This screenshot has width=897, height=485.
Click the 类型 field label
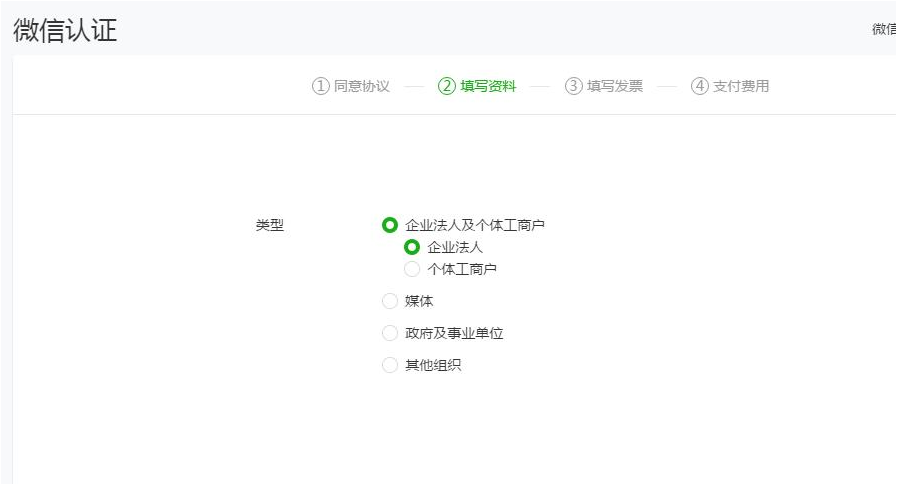269,225
